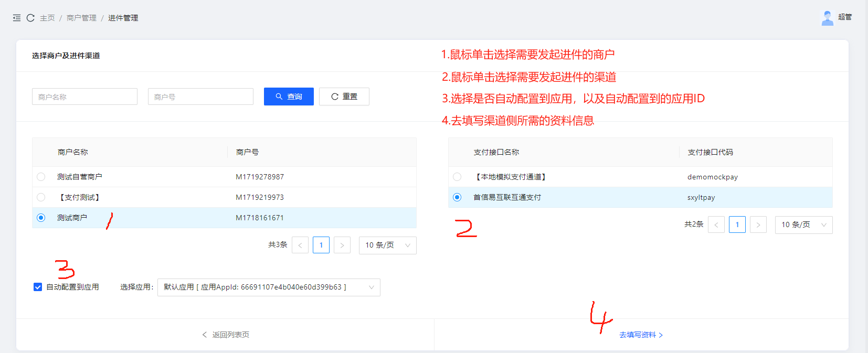Uncheck the 自动配置到应用 checkbox
Viewport: 868px width, 353px height.
[x=38, y=287]
